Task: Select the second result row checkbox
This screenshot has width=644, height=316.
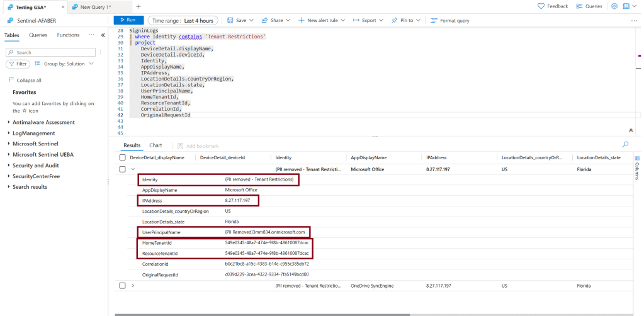Action: (x=123, y=286)
